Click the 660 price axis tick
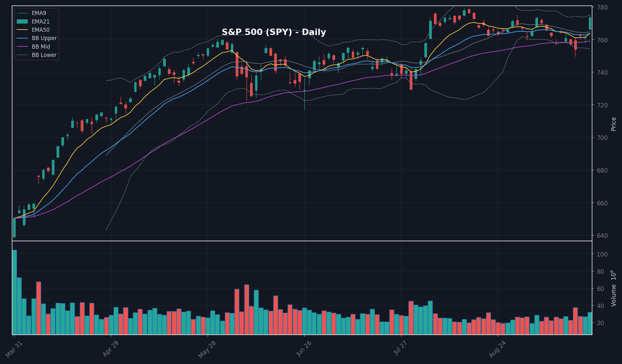The height and width of the screenshot is (364, 622). (602, 203)
